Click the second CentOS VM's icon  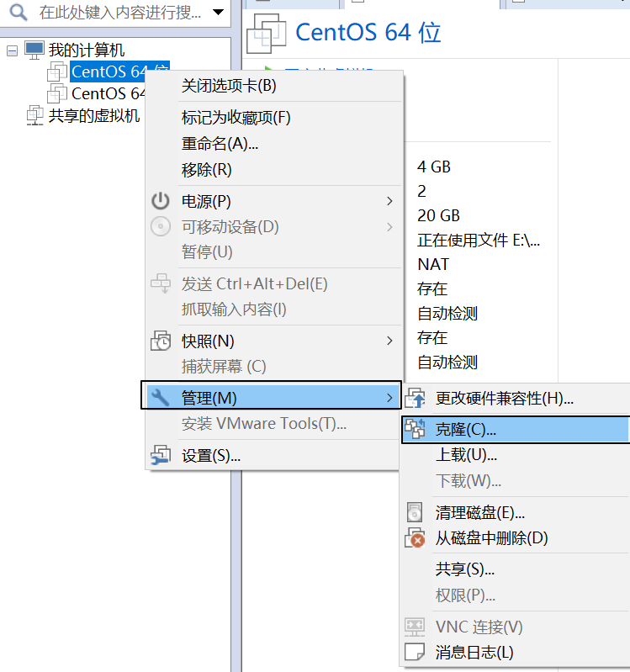pyautogui.click(x=57, y=93)
